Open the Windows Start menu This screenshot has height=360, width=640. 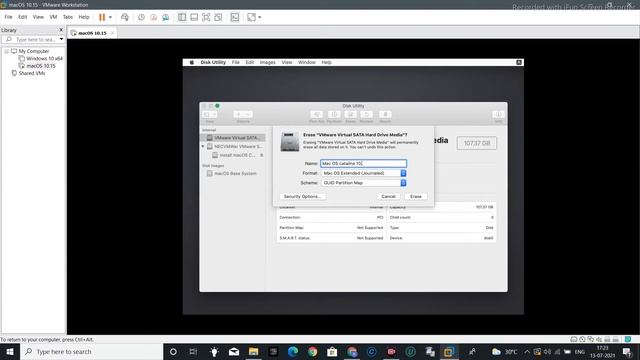point(10,351)
